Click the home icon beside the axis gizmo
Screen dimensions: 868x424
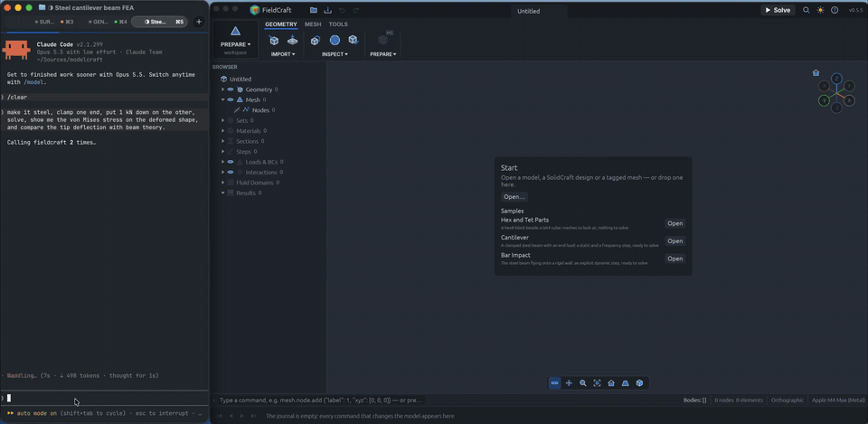pos(816,72)
